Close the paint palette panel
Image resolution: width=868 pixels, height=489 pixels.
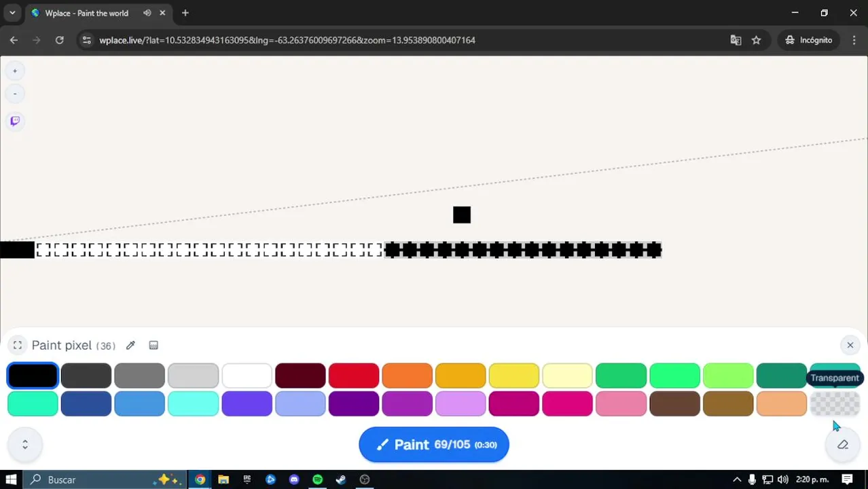pyautogui.click(x=850, y=345)
